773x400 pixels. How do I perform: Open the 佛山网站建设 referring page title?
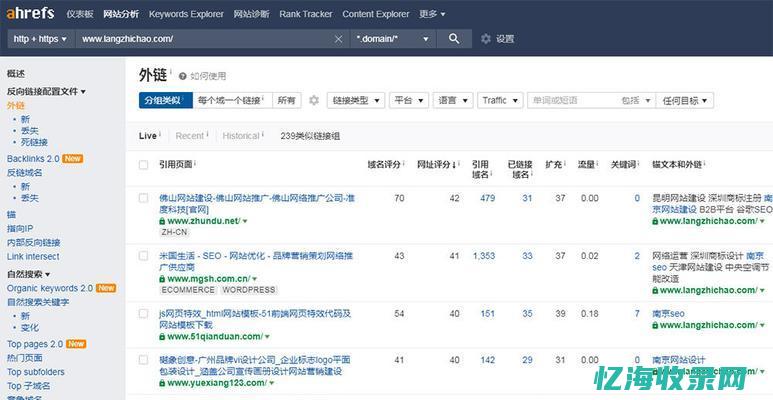(x=257, y=204)
